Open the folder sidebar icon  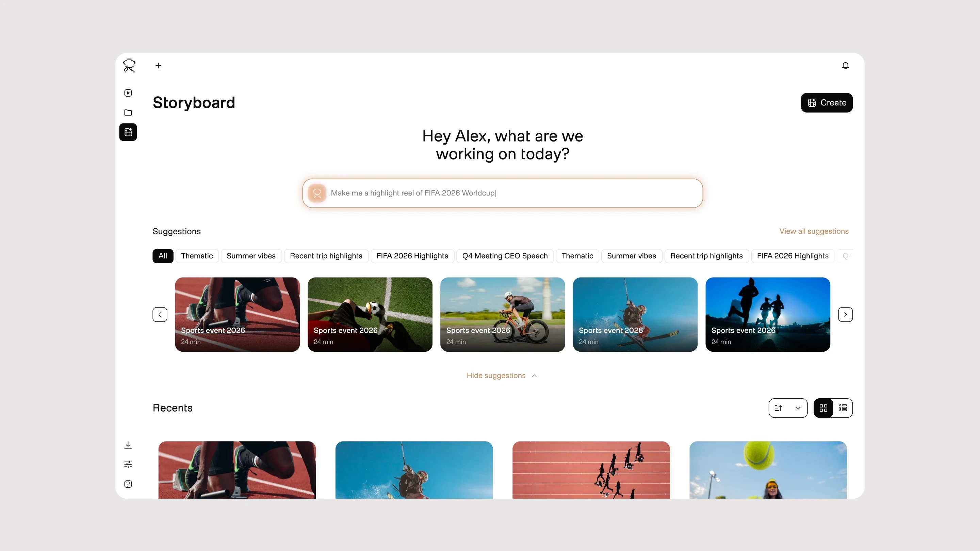pyautogui.click(x=128, y=113)
